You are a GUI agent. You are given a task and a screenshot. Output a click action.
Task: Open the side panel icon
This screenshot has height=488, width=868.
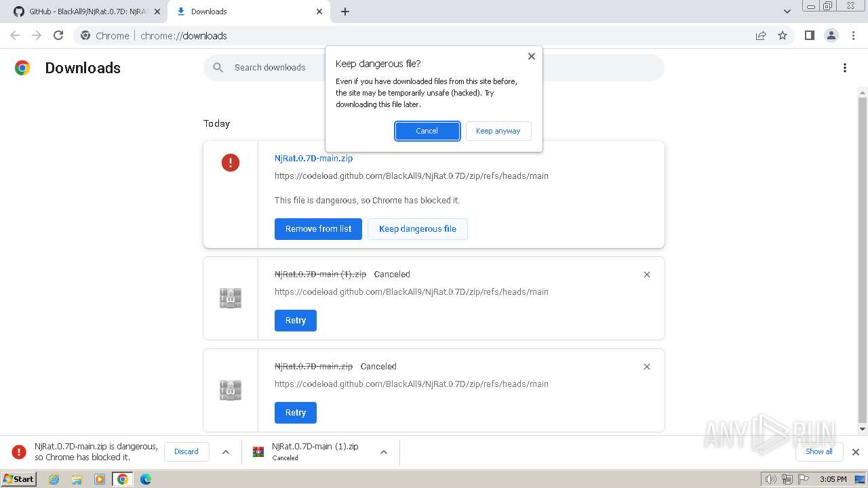pos(809,35)
